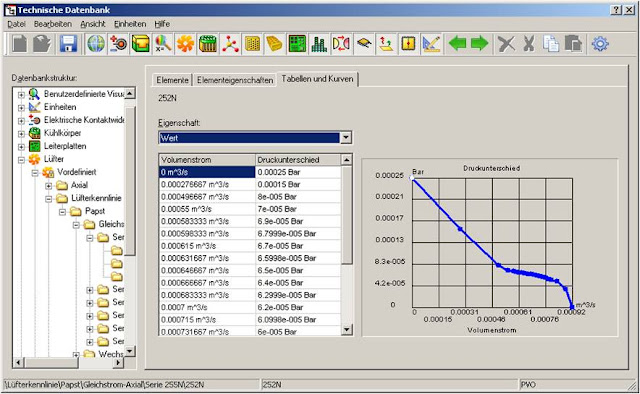Screen dimensions: 640x394
Task: Click the magnifier visualization parameters icon
Action: click(x=163, y=44)
